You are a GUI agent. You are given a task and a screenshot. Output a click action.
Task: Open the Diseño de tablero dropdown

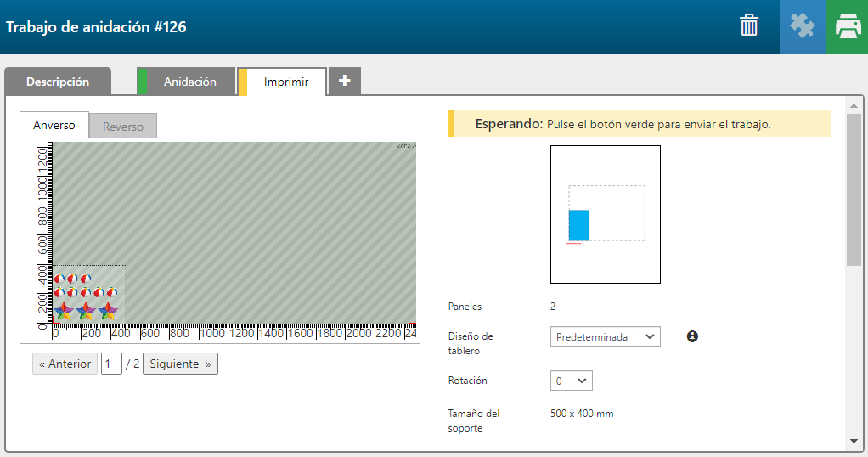tap(605, 337)
